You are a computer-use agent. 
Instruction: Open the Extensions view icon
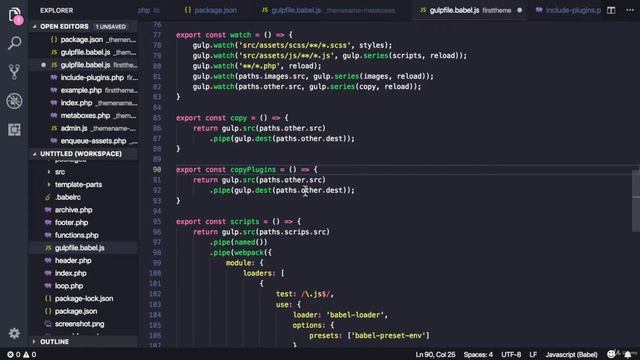pyautogui.click(x=14, y=129)
